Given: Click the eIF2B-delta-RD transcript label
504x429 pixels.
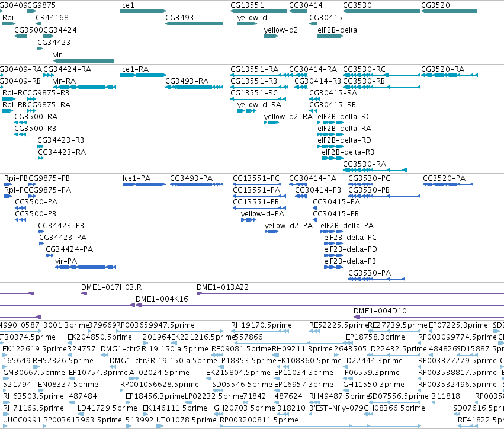Looking at the screenshot, I should (344, 140).
